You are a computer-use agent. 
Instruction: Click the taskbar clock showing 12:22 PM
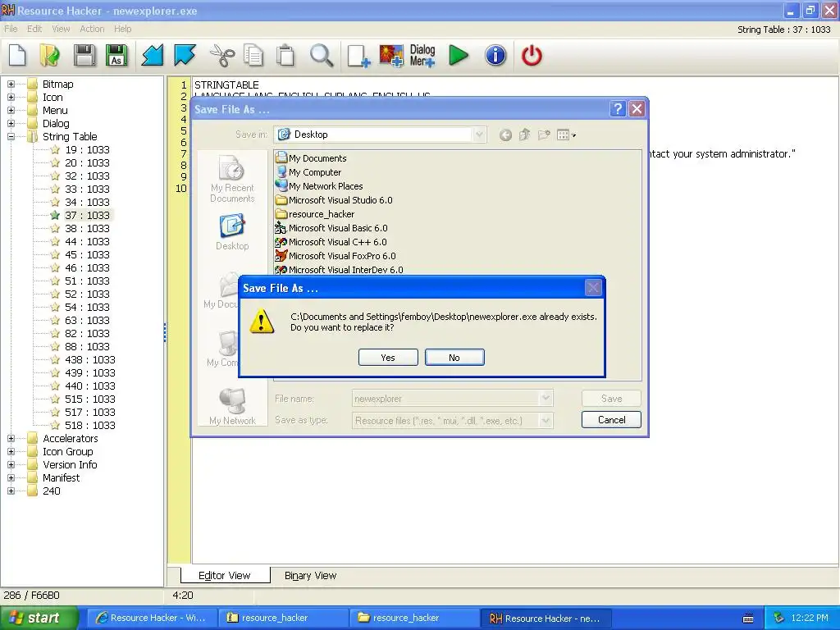tap(809, 618)
